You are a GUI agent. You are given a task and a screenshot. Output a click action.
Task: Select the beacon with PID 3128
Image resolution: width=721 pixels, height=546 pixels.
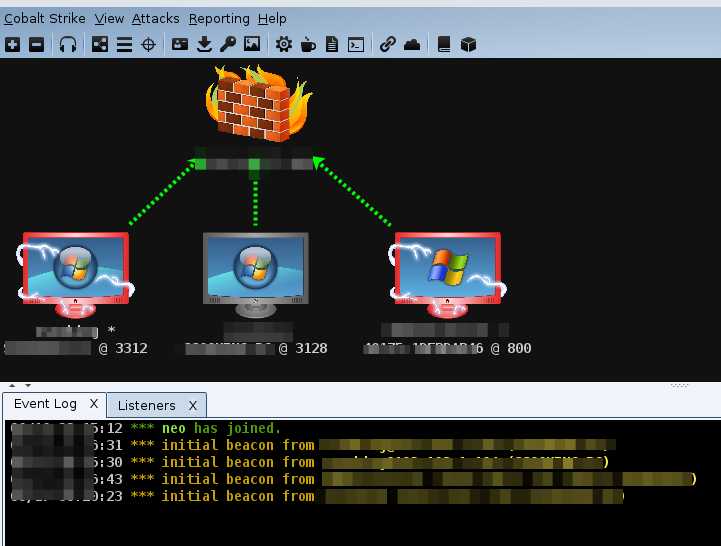point(256,275)
